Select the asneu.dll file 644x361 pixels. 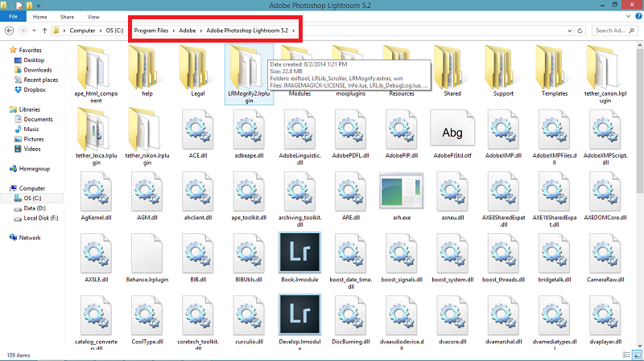pyautogui.click(x=452, y=196)
